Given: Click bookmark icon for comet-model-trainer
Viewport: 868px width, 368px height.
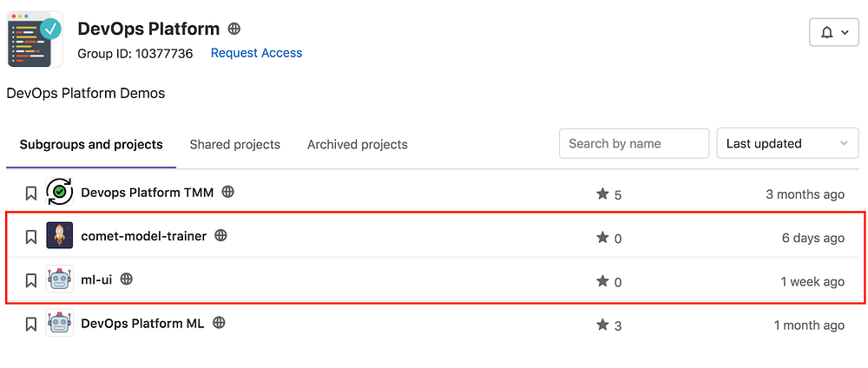Looking at the screenshot, I should pyautogui.click(x=30, y=237).
